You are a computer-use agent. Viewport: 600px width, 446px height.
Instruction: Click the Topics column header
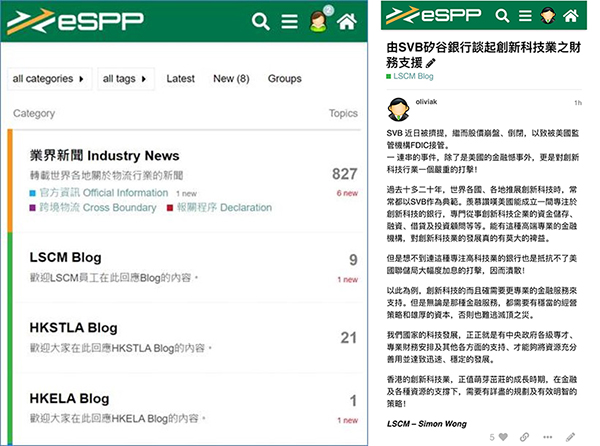point(343,113)
